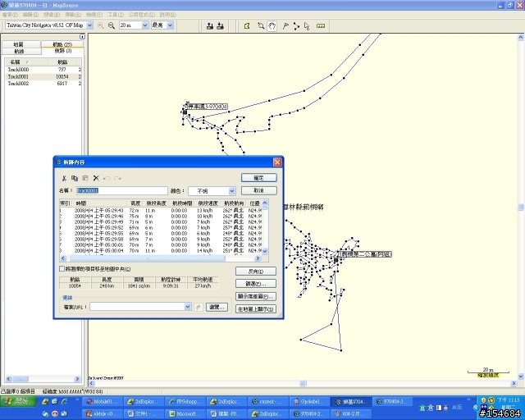Switch to the Waypoints (25) tab
525x420 pixels.
(x=62, y=44)
